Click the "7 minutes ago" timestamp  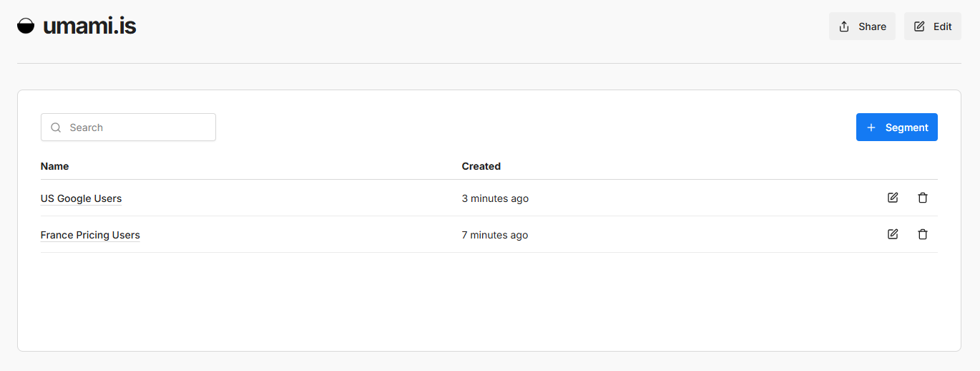click(x=495, y=235)
